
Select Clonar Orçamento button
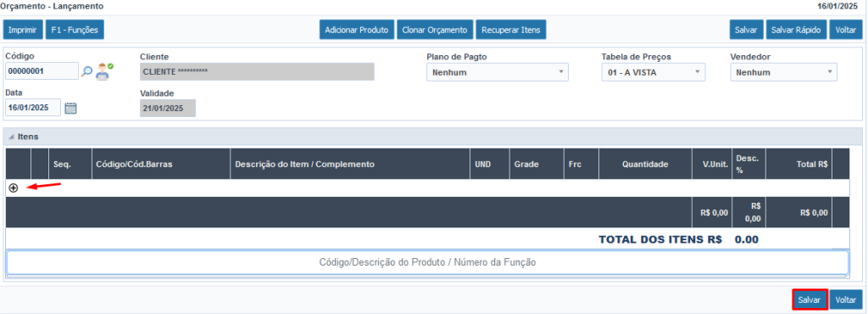[435, 30]
